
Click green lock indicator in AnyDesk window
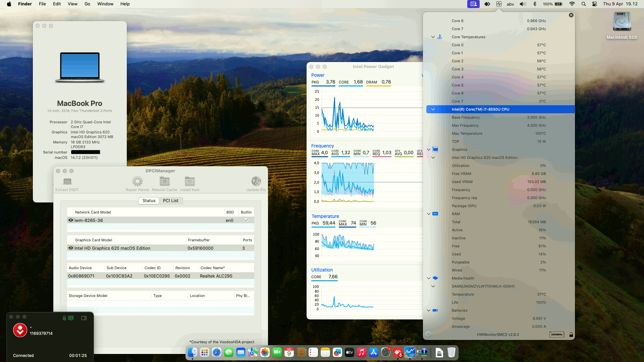(64, 318)
